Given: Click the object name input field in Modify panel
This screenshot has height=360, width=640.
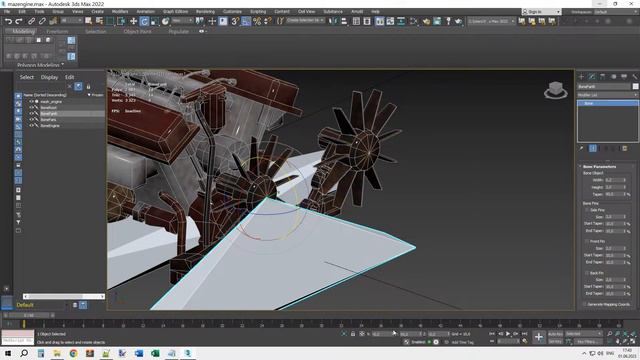Looking at the screenshot, I should [604, 86].
